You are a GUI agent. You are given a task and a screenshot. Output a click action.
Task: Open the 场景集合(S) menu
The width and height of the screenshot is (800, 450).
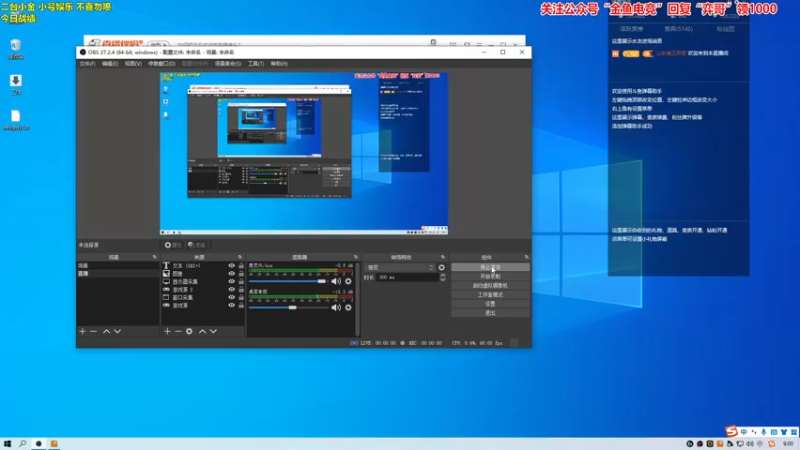click(x=228, y=64)
